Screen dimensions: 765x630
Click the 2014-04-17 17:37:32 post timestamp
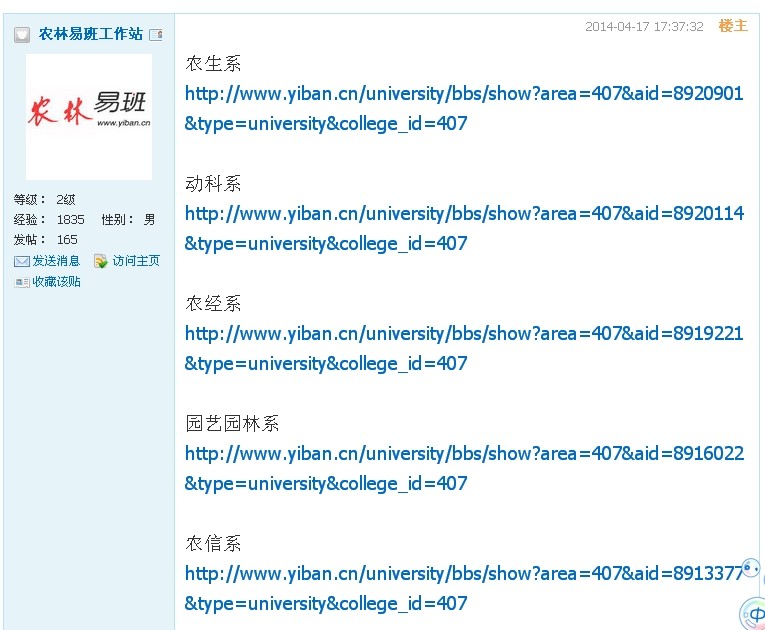[x=644, y=27]
